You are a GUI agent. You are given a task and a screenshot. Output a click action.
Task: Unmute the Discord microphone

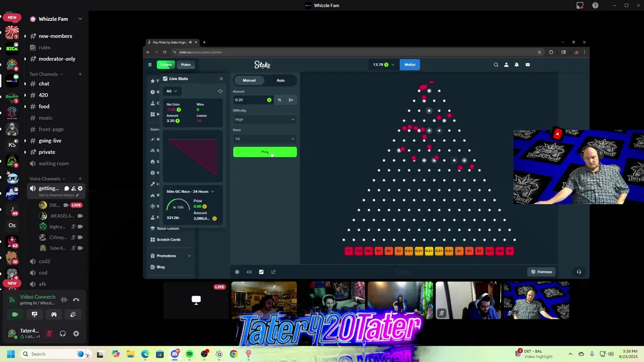[49, 333]
